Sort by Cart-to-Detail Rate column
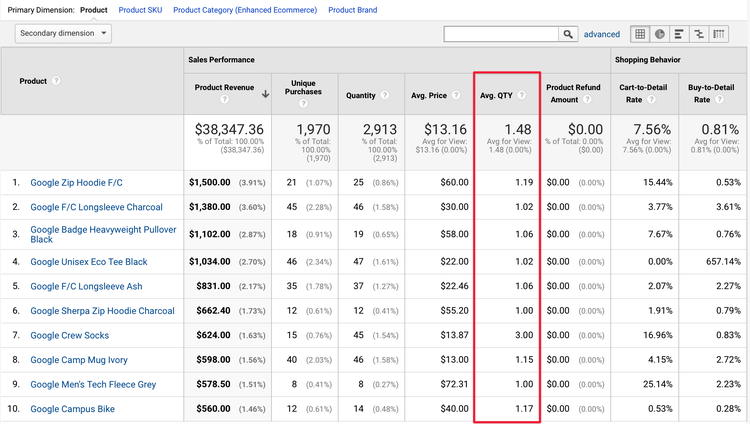The image size is (750, 424). [643, 93]
